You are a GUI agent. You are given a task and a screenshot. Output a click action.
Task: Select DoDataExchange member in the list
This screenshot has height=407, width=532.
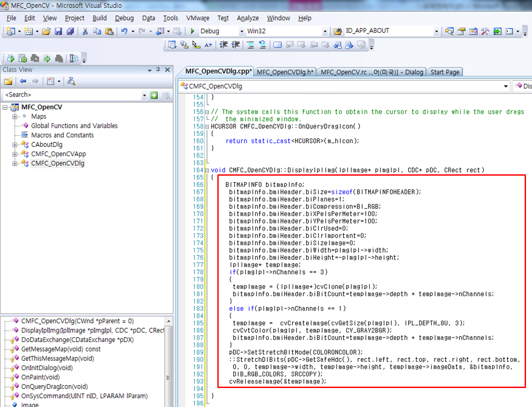coord(77,340)
